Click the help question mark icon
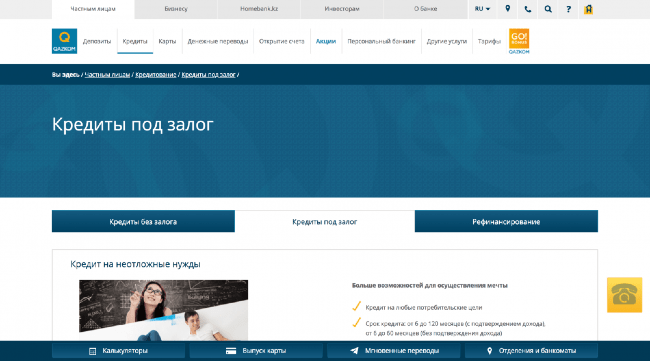The height and width of the screenshot is (361, 650). (568, 9)
